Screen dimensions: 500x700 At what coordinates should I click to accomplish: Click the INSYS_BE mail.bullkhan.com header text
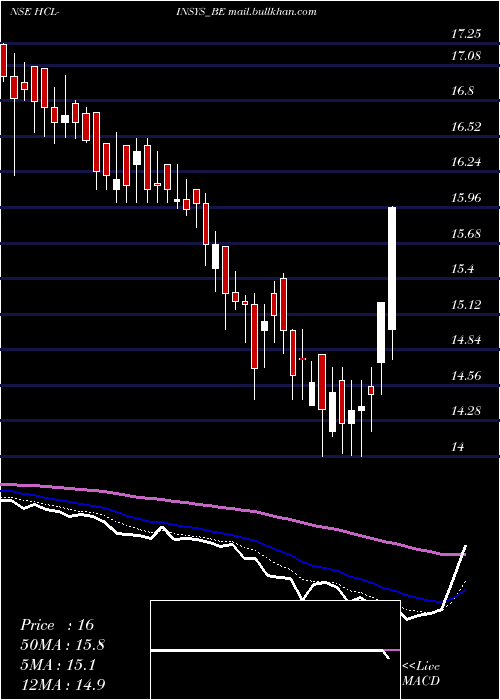(248, 12)
